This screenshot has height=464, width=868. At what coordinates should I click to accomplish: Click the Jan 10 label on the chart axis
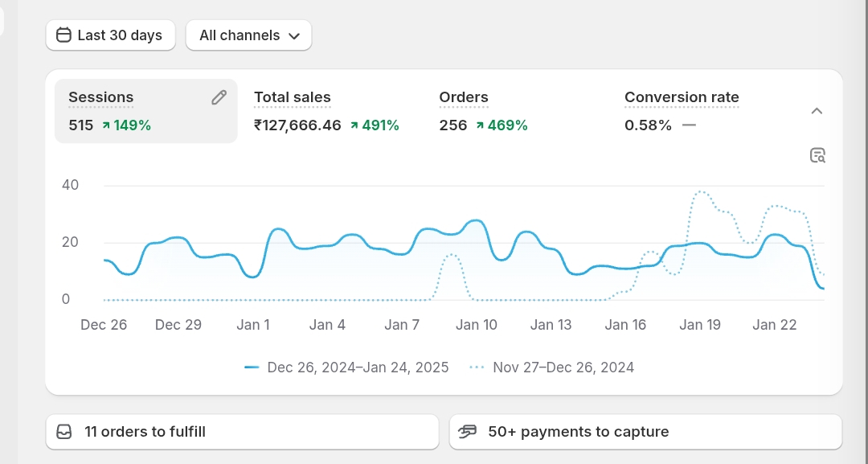tap(477, 325)
